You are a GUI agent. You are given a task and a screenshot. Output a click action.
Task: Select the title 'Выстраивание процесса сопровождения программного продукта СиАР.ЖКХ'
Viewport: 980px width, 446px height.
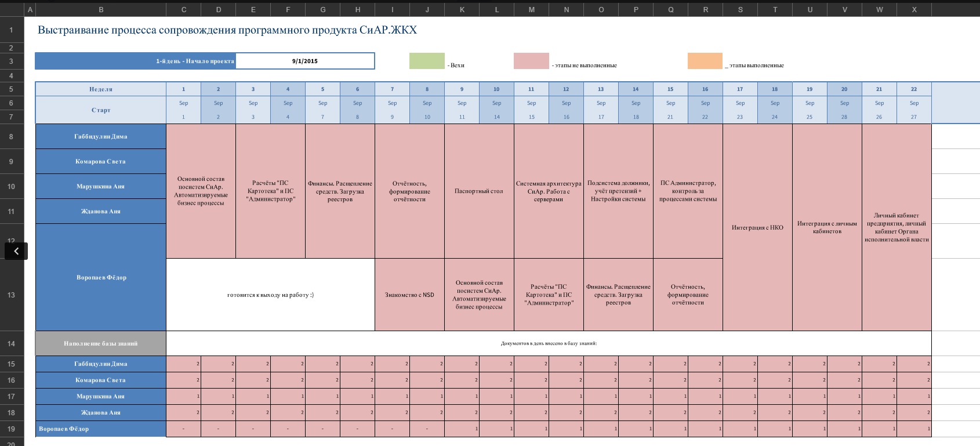[x=227, y=30]
